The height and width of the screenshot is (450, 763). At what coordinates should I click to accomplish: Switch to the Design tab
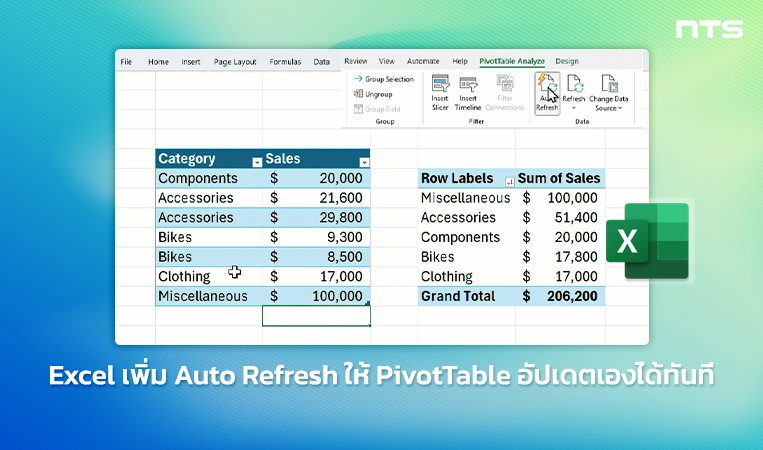tap(567, 61)
